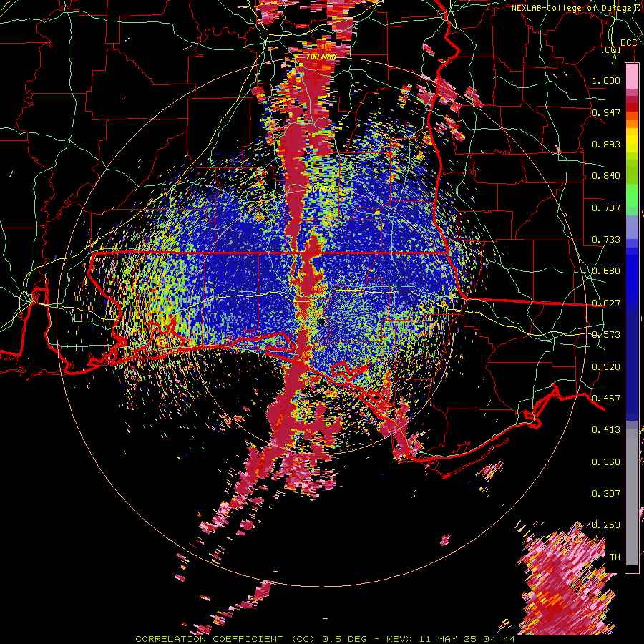Select the 1.000 legend value
The height and width of the screenshot is (644, 644).
tap(606, 80)
